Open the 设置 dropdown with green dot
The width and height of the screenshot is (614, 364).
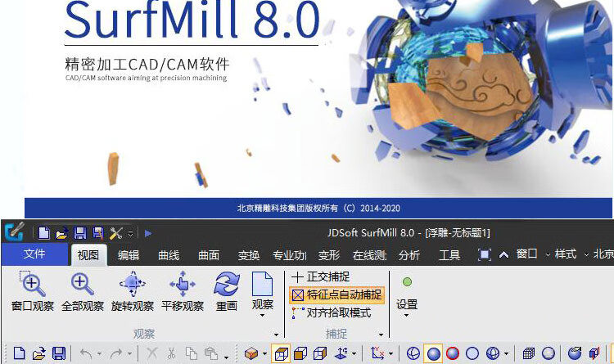[407, 297]
